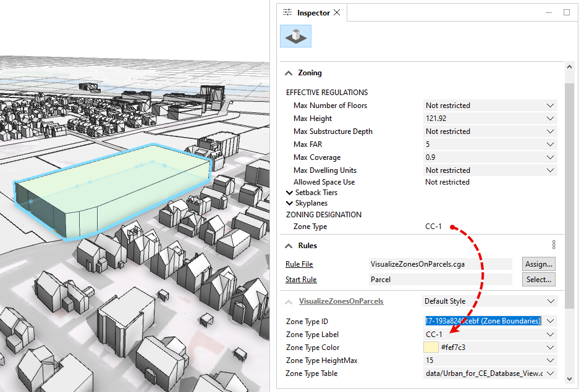Open the Default Style dropdown

click(x=551, y=301)
